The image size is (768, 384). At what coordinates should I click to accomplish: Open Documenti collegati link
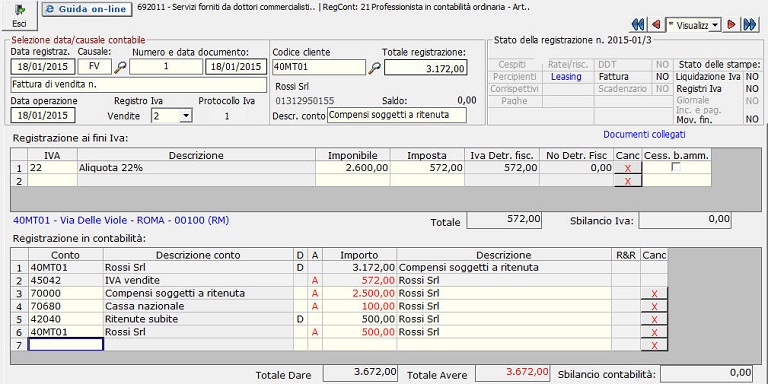click(x=644, y=134)
